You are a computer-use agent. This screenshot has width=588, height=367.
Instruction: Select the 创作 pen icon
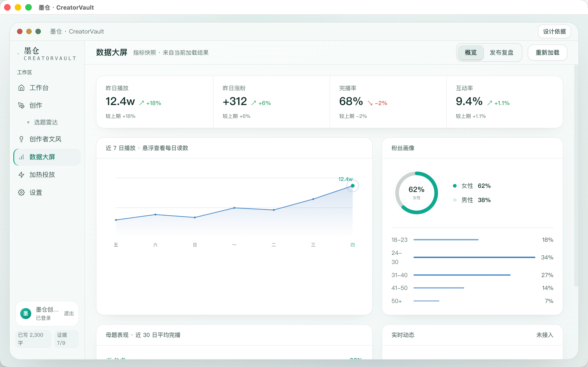coord(21,105)
